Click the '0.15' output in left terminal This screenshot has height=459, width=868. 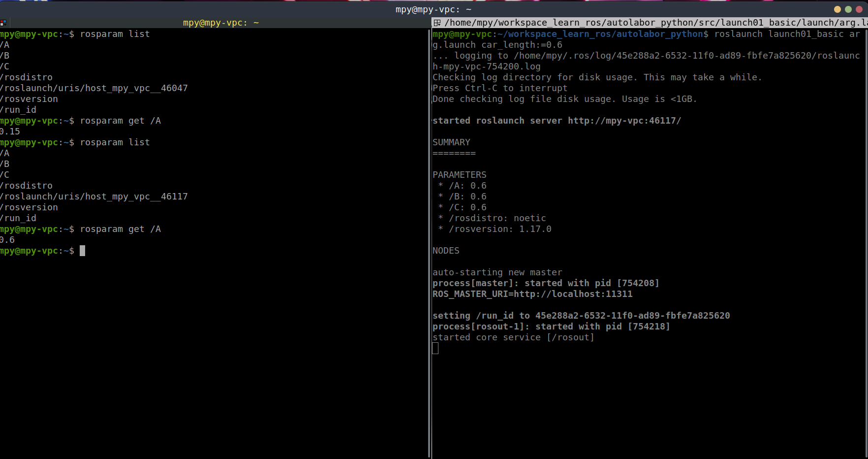pyautogui.click(x=10, y=131)
